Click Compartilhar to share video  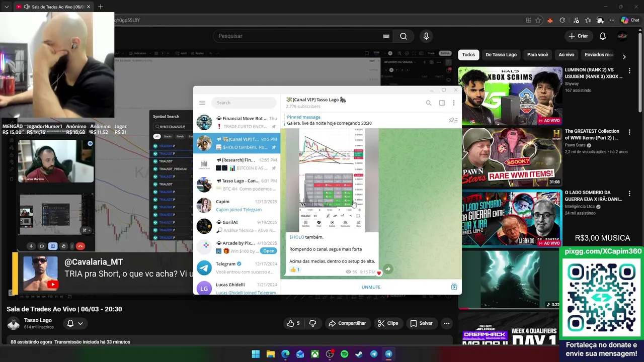coord(347,323)
